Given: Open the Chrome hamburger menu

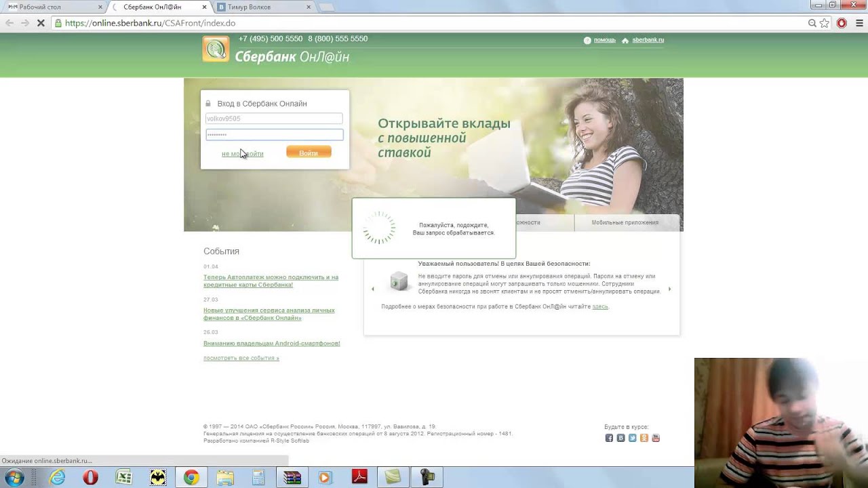Looking at the screenshot, I should click(x=859, y=23).
